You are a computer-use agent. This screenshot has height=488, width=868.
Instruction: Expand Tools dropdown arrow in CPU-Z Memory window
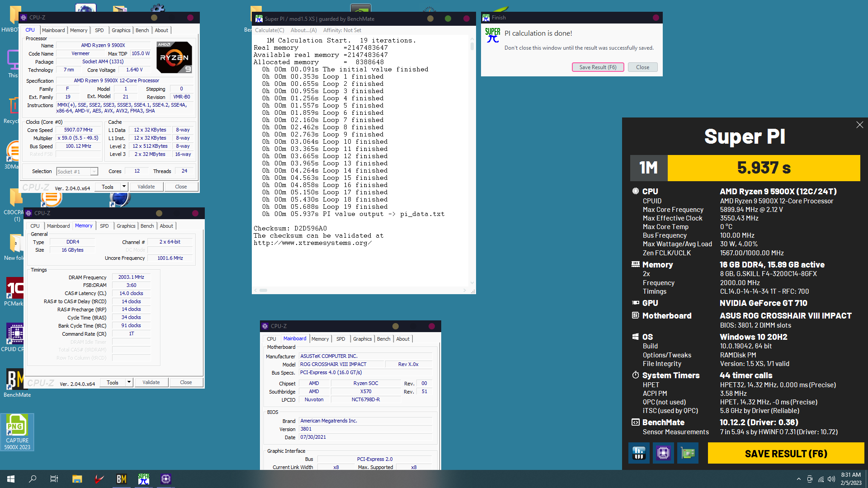[129, 382]
